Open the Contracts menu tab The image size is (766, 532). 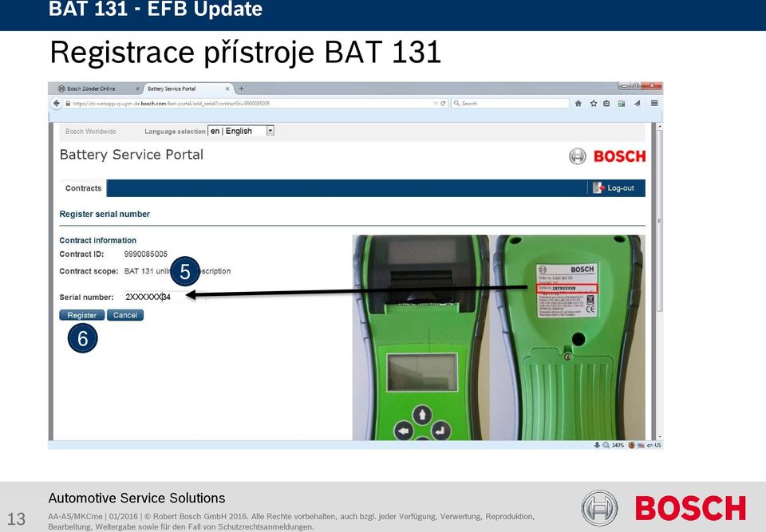pyautogui.click(x=83, y=188)
